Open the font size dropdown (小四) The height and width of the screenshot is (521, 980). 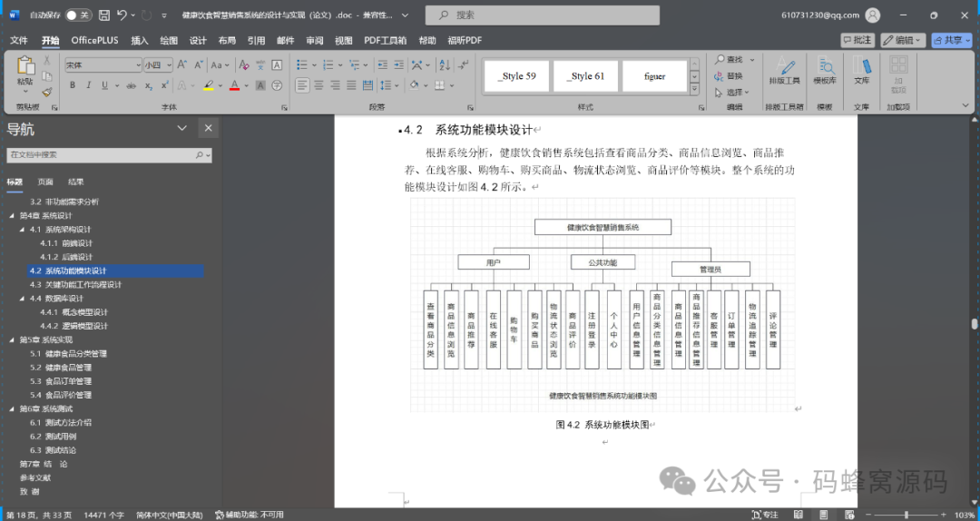click(169, 65)
